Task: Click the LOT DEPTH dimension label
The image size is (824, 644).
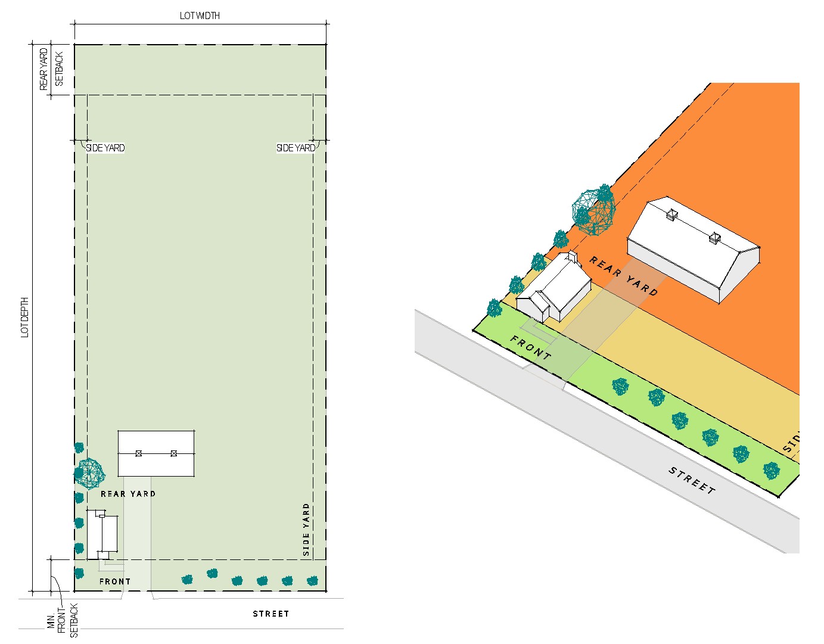Action: pyautogui.click(x=25, y=318)
